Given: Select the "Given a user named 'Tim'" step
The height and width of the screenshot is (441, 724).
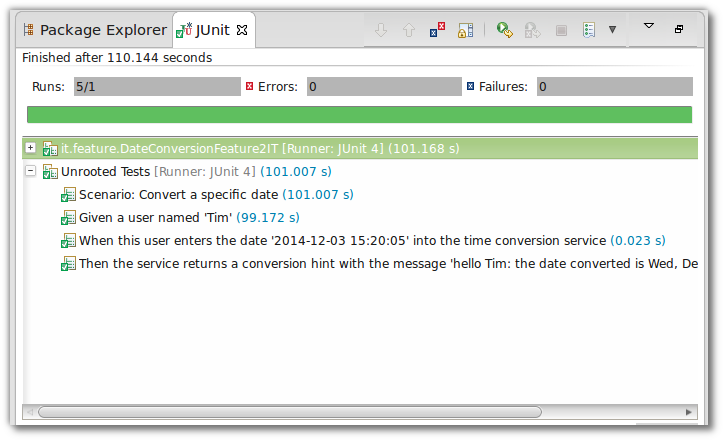Looking at the screenshot, I should (x=155, y=217).
